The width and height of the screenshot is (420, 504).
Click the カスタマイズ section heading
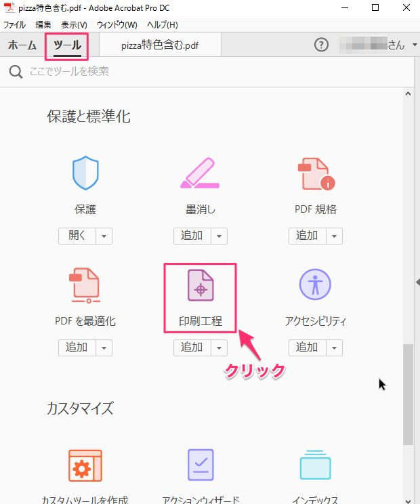(80, 408)
